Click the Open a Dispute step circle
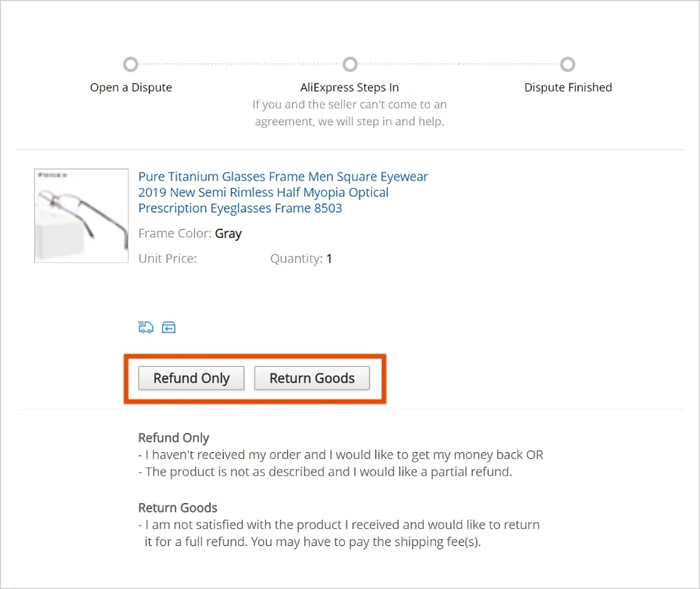700x589 pixels. 131,64
